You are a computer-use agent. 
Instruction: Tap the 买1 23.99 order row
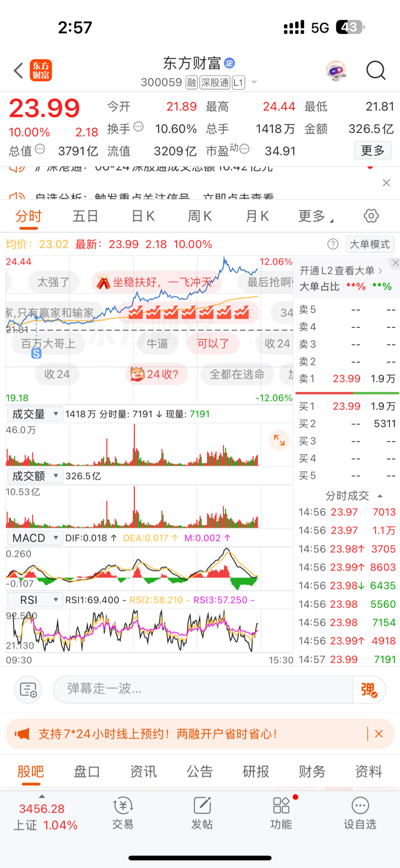(347, 406)
